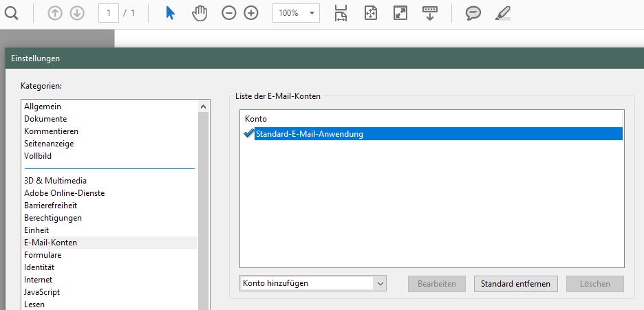Viewport: 644px width, 310px height.
Task: Click the search magnifier icon
Action: click(12, 13)
